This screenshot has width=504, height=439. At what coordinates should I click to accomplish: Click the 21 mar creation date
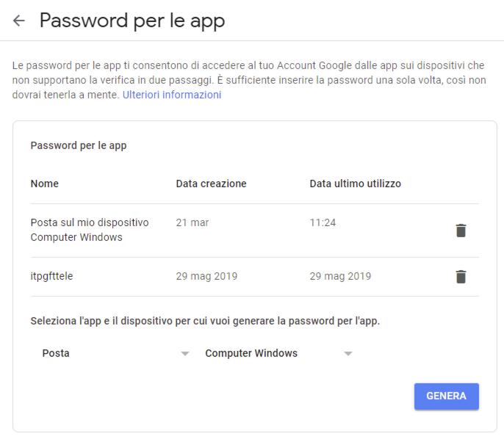tap(192, 222)
